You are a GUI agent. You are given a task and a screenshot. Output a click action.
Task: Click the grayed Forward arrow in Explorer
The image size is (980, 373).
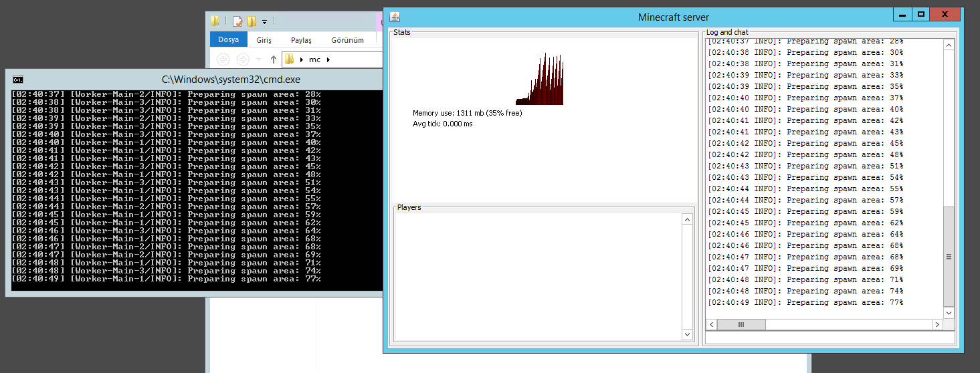(x=243, y=59)
